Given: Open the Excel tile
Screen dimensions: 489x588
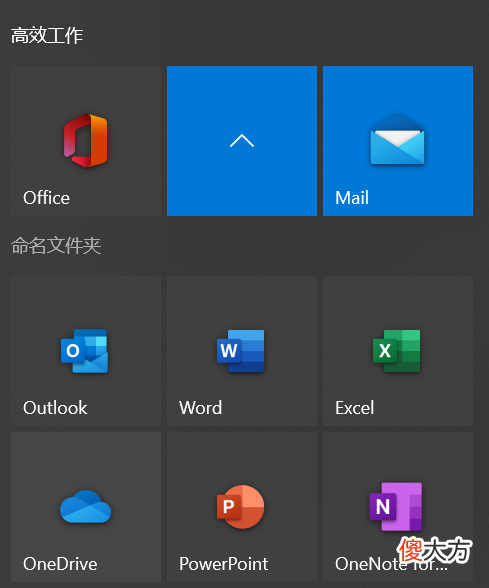Looking at the screenshot, I should (x=398, y=351).
